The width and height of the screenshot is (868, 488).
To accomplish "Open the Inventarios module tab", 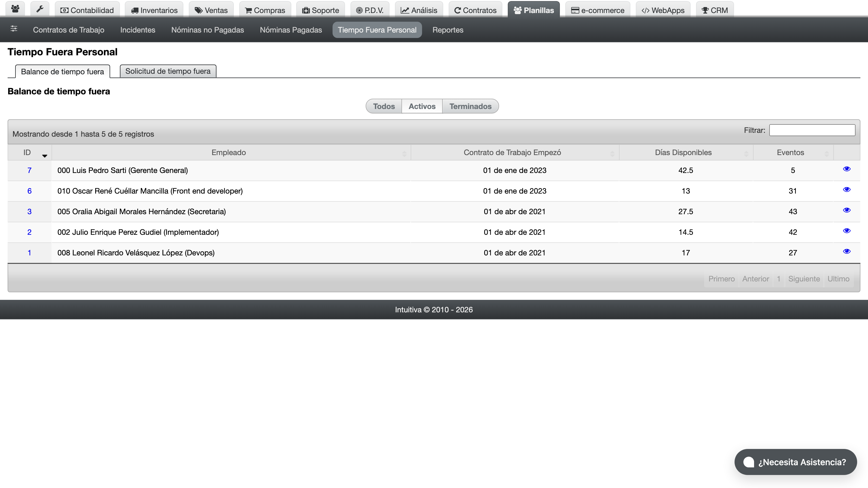I will (154, 10).
